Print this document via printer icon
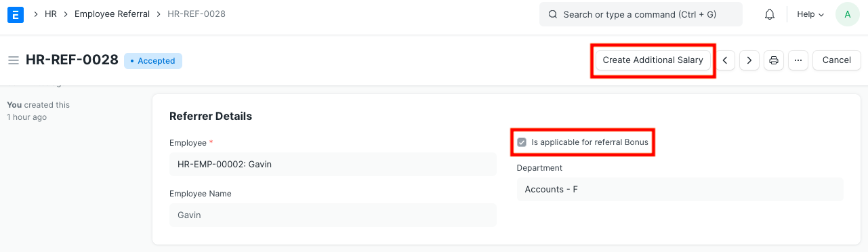The image size is (868, 252). [774, 60]
